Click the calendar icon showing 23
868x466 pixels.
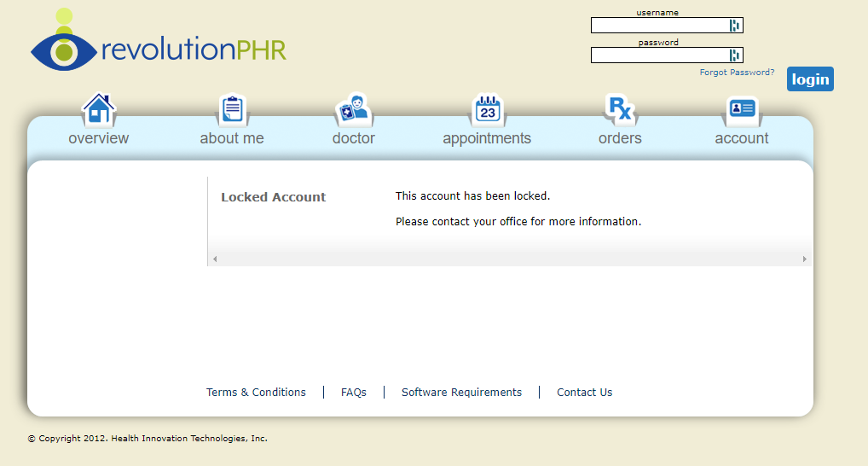pos(487,110)
